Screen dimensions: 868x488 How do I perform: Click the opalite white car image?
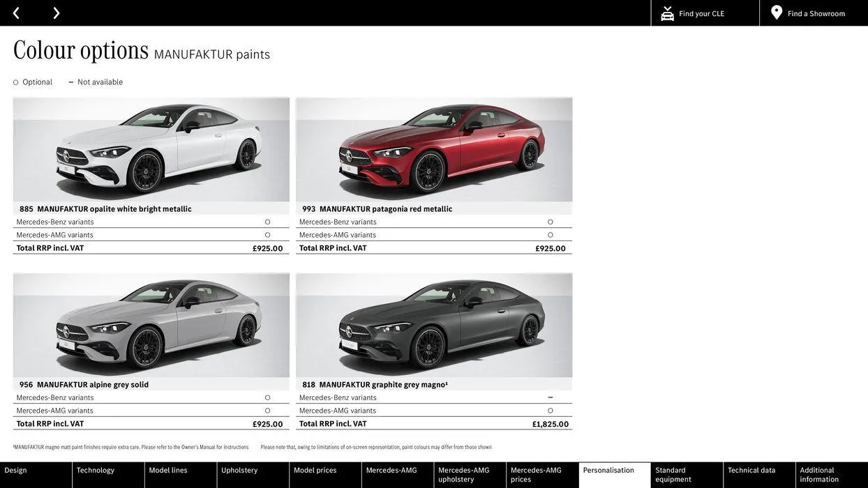(151, 150)
